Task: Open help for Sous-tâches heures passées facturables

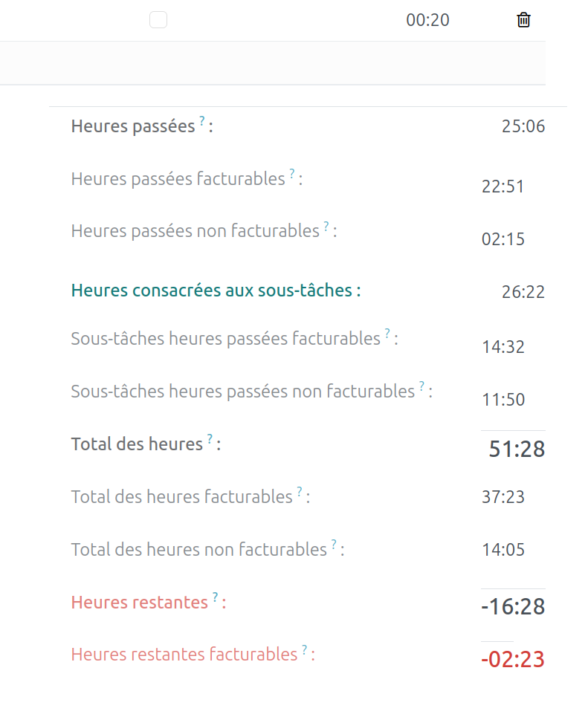Action: click(387, 334)
